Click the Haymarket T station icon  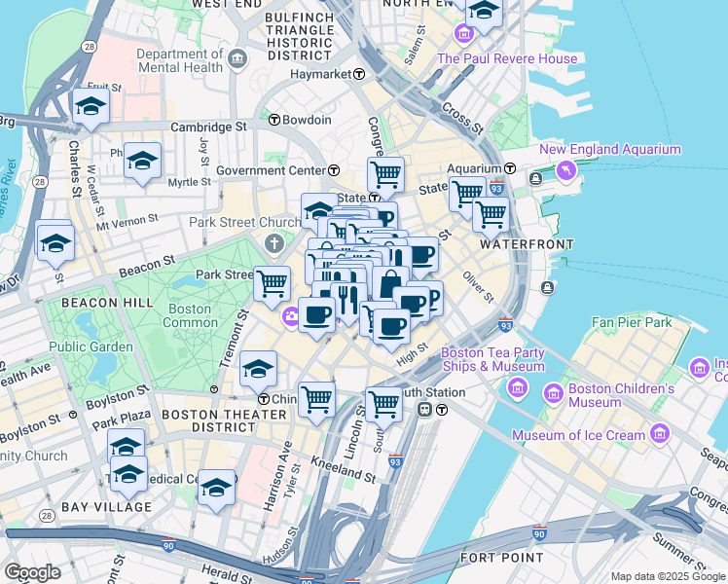tap(359, 74)
